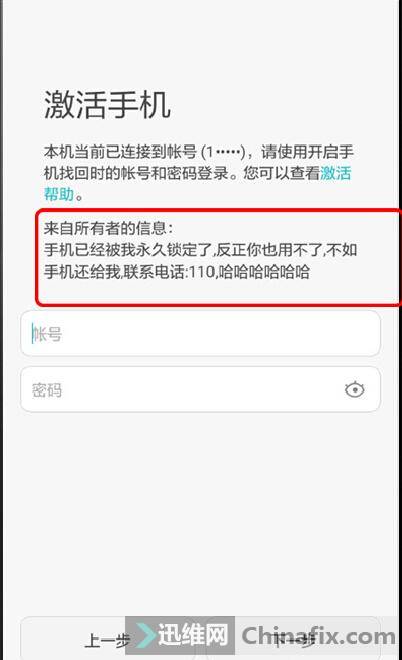Continue with 下一步 button
The image size is (402, 660).
(x=295, y=641)
